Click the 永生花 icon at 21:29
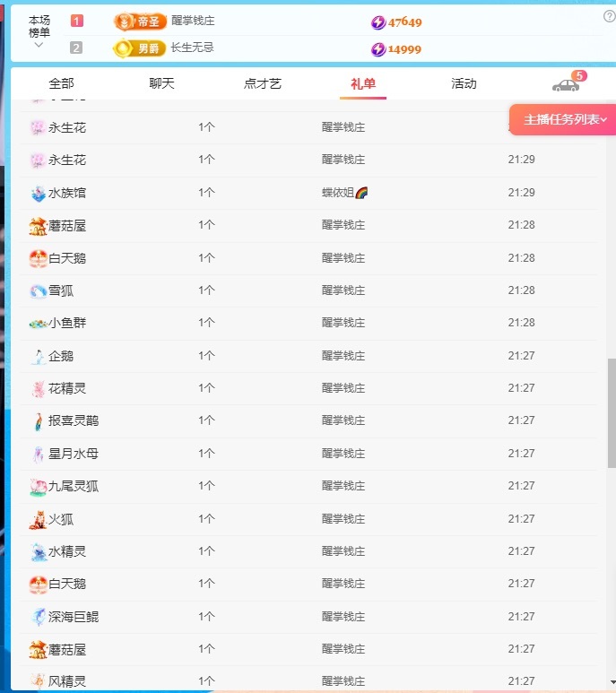Viewport: 616px width, 693px height. pyautogui.click(x=38, y=160)
